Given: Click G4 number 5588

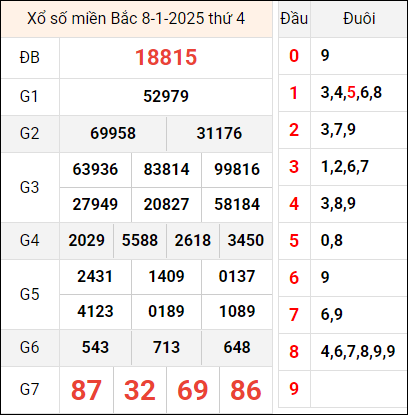Looking at the screenshot, I should click(x=140, y=240).
